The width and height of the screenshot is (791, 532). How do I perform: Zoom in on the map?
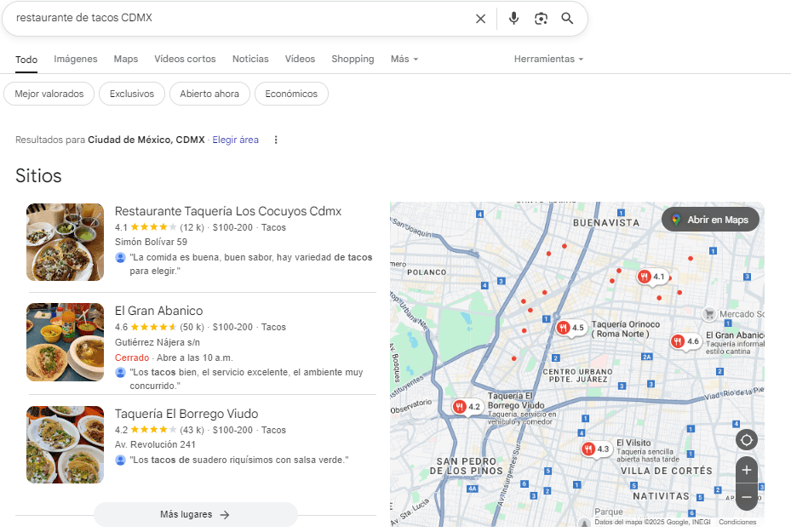point(747,470)
